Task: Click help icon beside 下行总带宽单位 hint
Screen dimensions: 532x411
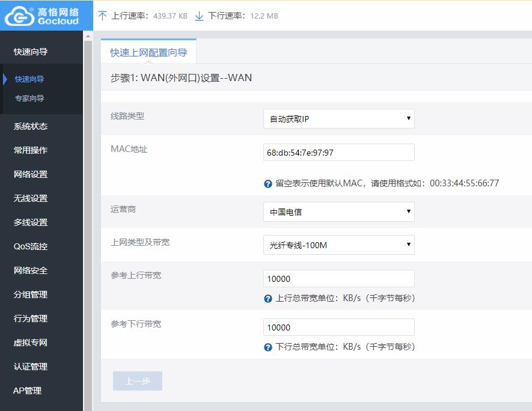Action: click(x=268, y=347)
